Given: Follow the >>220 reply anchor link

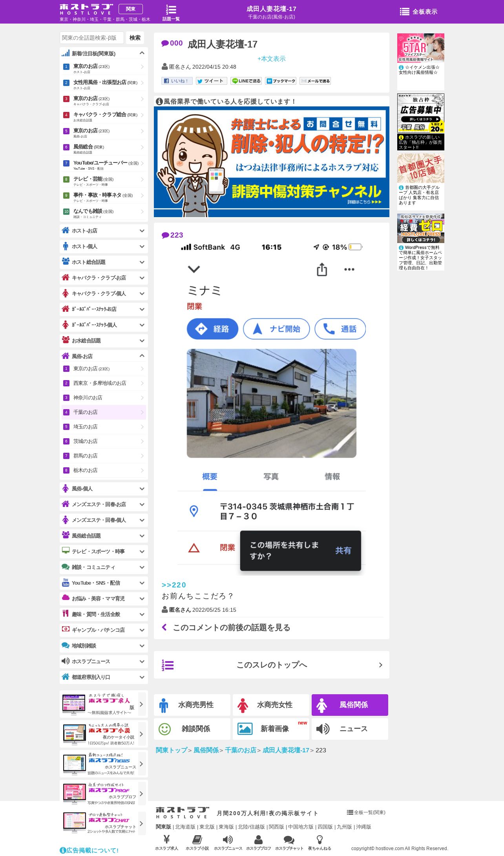Looking at the screenshot, I should [x=173, y=585].
